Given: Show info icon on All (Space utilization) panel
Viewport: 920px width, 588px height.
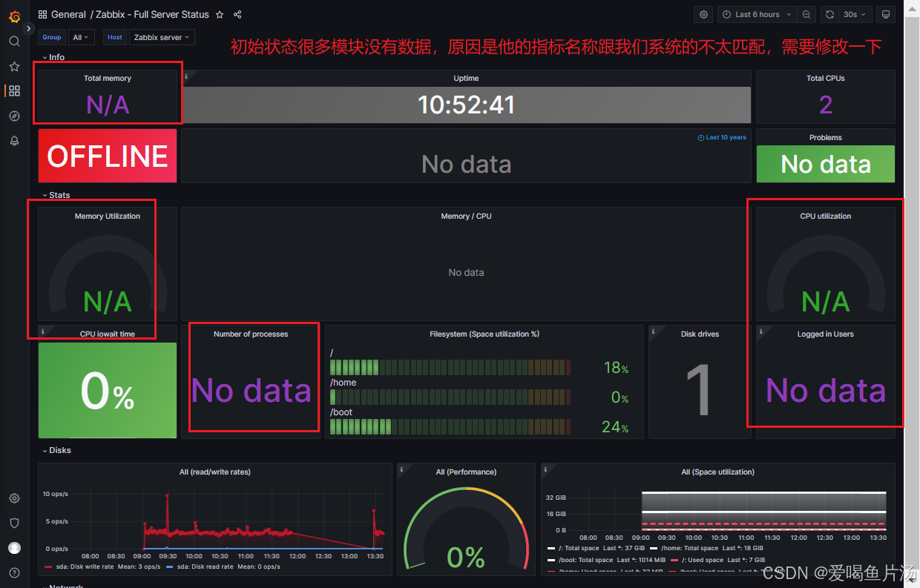Looking at the screenshot, I should click(545, 469).
